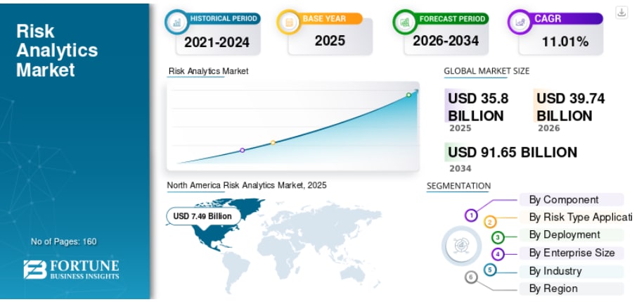Click the numbered circle 4 for Enterprise Size
Screen dimensions: 644x302
coord(498,254)
